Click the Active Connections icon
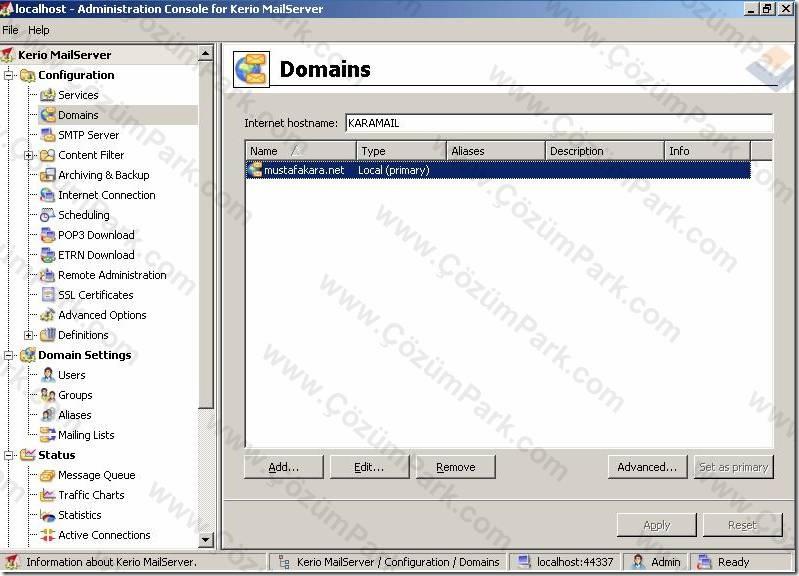Screen dimensions: 799x576 tap(47, 535)
